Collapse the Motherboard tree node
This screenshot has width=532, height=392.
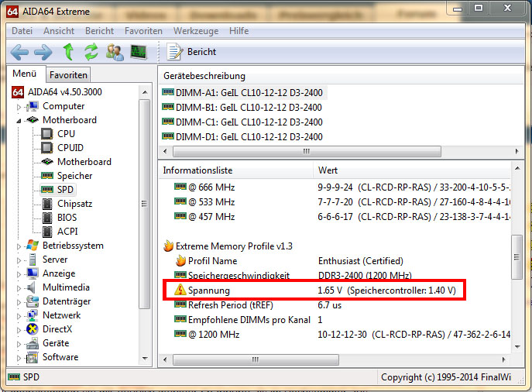19,121
